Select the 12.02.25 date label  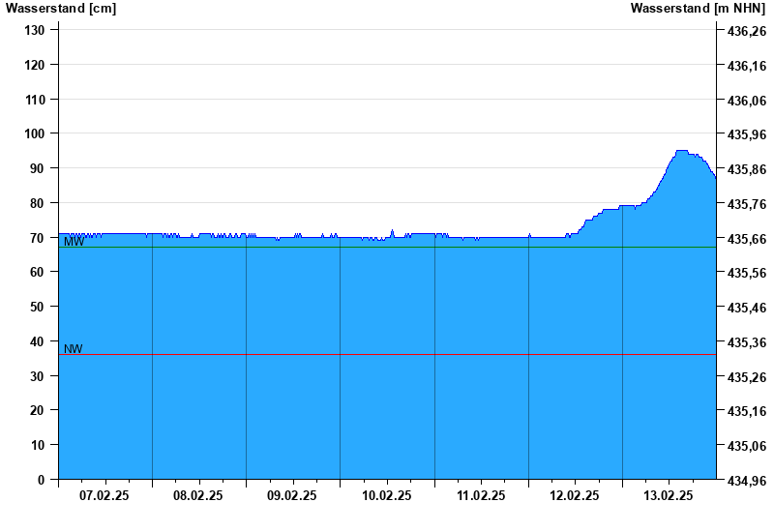coord(575,495)
